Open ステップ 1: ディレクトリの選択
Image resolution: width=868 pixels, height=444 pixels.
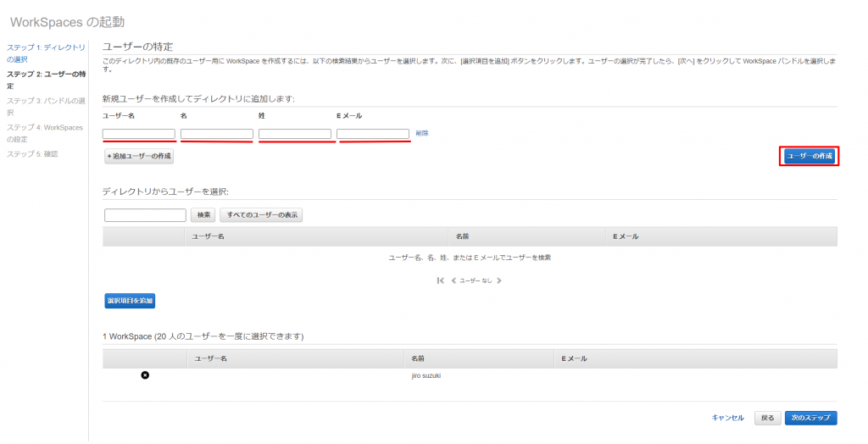click(x=46, y=53)
